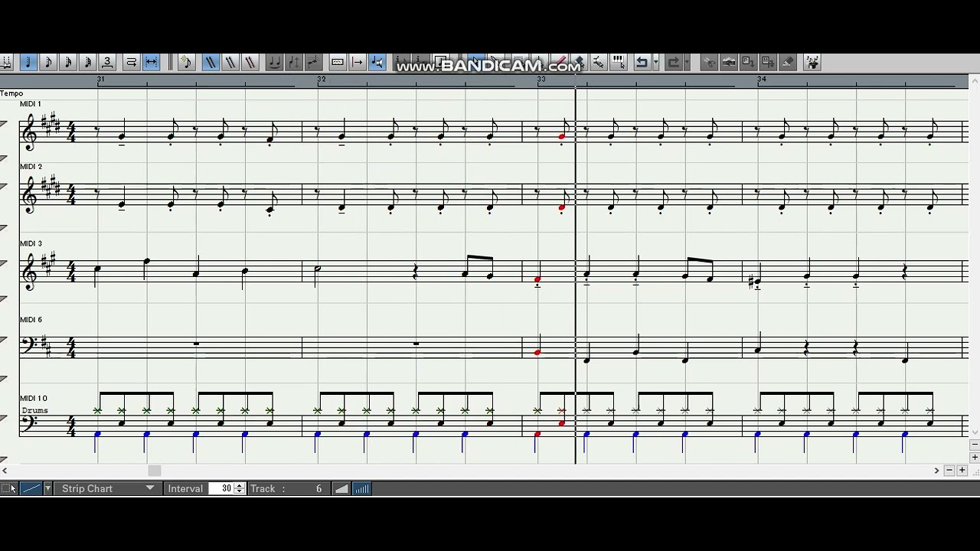Click the eraser delete icon in toolbar
Screen dimensions: 980x551
[x=788, y=62]
